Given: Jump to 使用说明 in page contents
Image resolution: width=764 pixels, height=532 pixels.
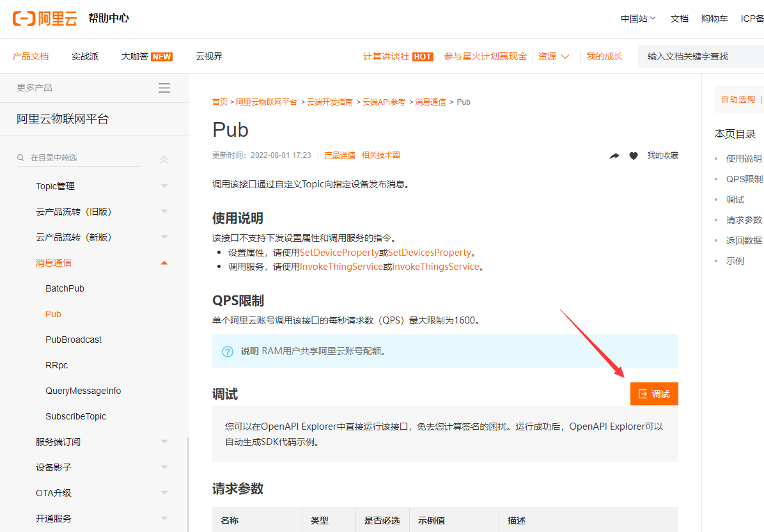Looking at the screenshot, I should pyautogui.click(x=744, y=159).
